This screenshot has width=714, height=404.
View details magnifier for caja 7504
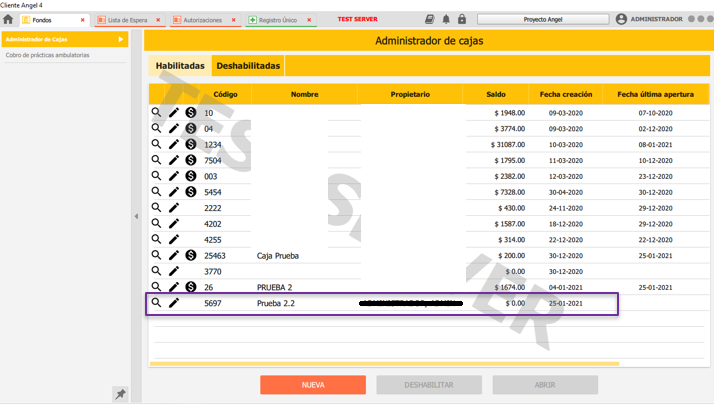click(156, 160)
